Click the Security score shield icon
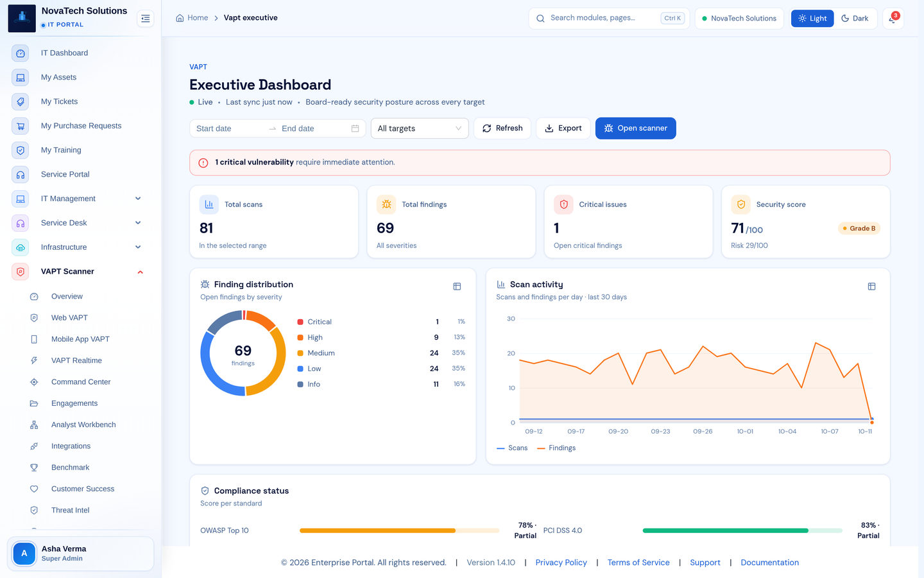 741,204
